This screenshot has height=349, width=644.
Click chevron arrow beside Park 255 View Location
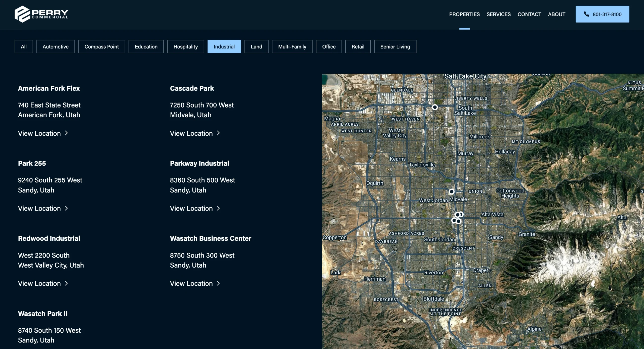click(x=66, y=208)
